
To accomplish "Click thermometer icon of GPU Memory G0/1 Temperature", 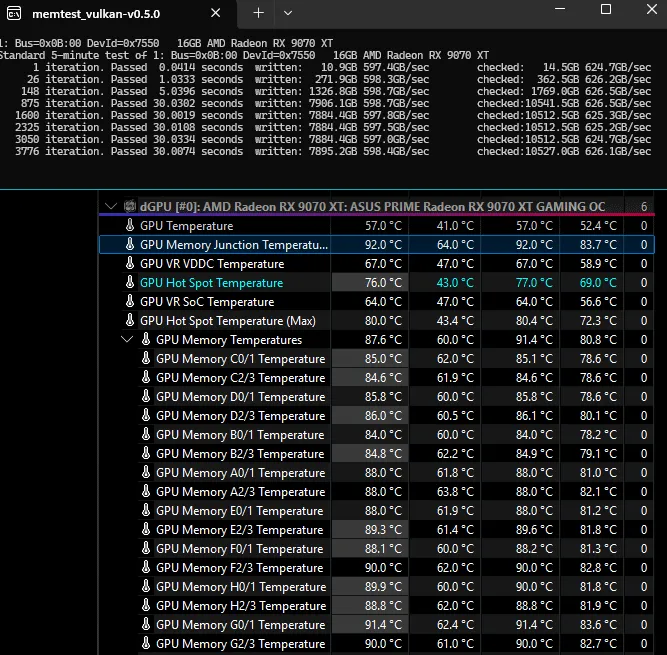I will (146, 624).
